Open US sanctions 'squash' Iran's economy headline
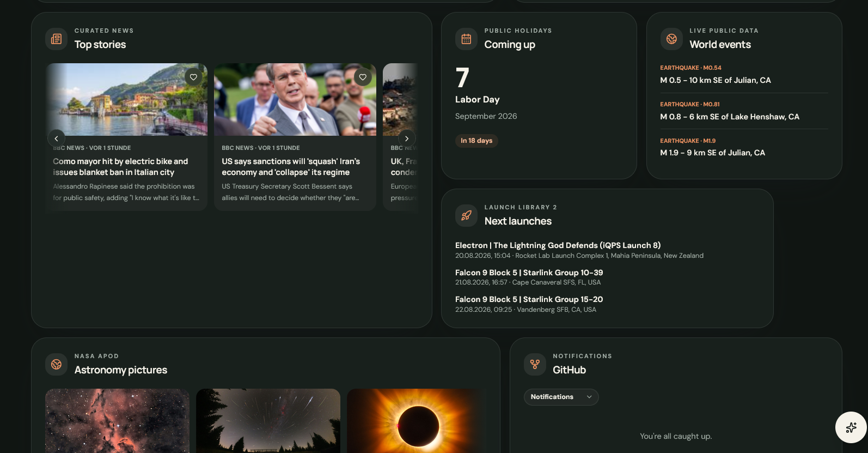The image size is (868, 453). point(291,167)
